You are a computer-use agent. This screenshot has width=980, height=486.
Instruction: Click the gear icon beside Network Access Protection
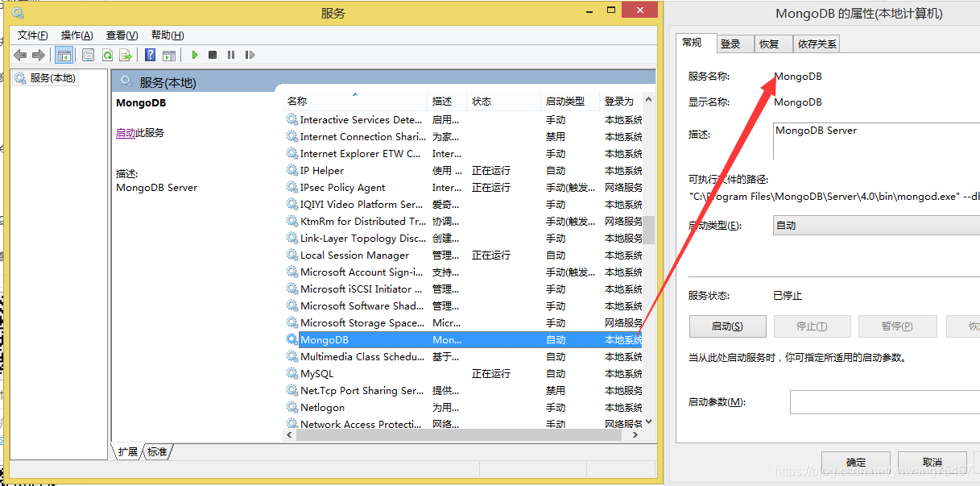[x=292, y=424]
